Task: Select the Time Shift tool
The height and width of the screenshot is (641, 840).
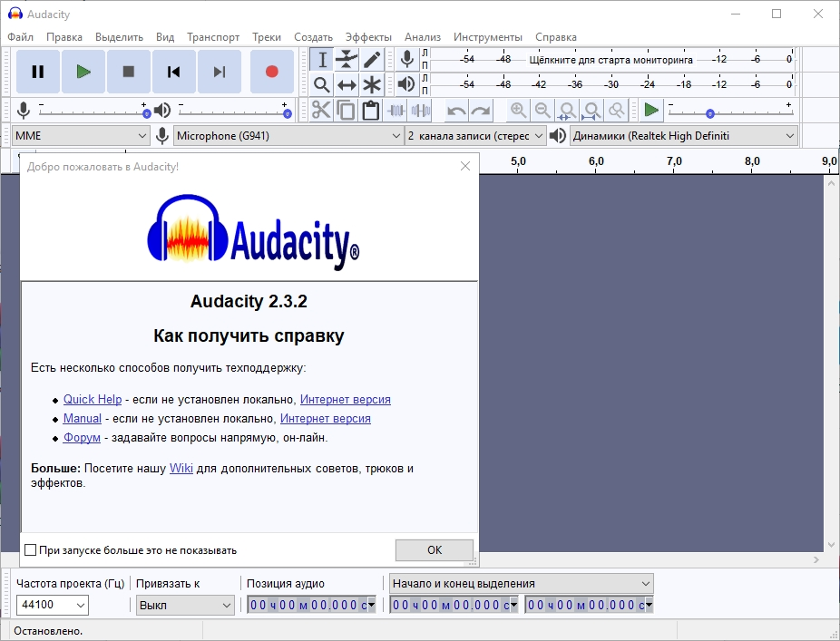Action: pos(347,84)
